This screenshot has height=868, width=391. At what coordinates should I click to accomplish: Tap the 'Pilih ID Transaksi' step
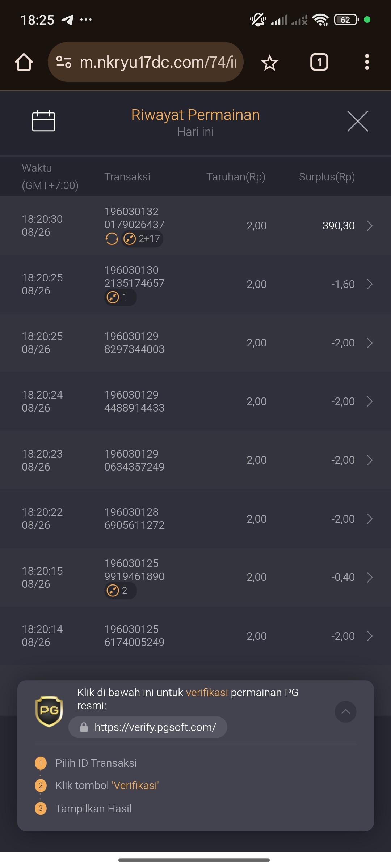click(96, 763)
